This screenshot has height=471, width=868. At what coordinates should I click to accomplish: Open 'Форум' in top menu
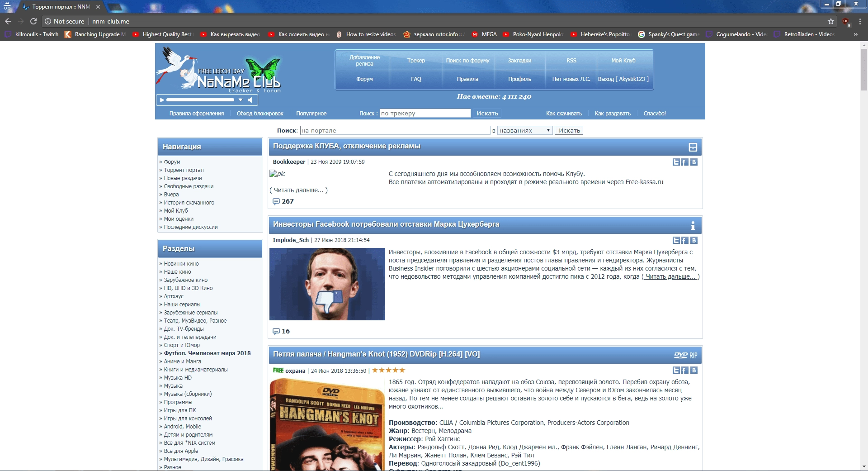point(364,79)
